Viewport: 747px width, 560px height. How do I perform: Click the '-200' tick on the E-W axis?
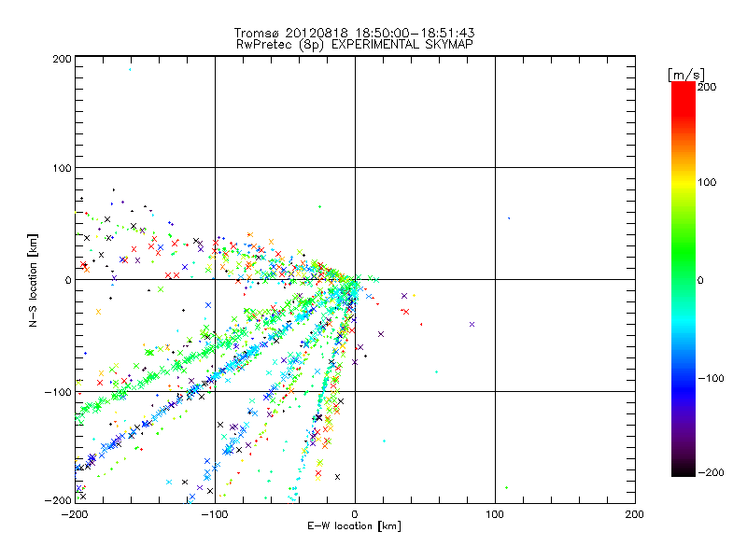[x=75, y=514]
